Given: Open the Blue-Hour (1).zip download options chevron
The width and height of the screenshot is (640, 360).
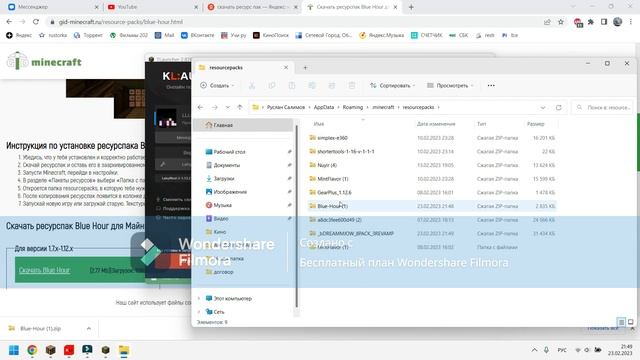Looking at the screenshot, I should point(89,329).
